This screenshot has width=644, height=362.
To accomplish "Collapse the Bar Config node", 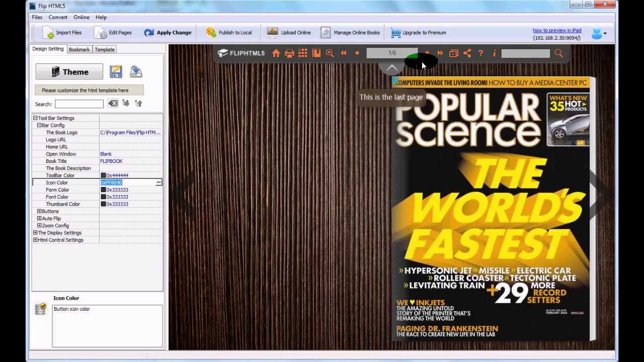I will (x=39, y=125).
